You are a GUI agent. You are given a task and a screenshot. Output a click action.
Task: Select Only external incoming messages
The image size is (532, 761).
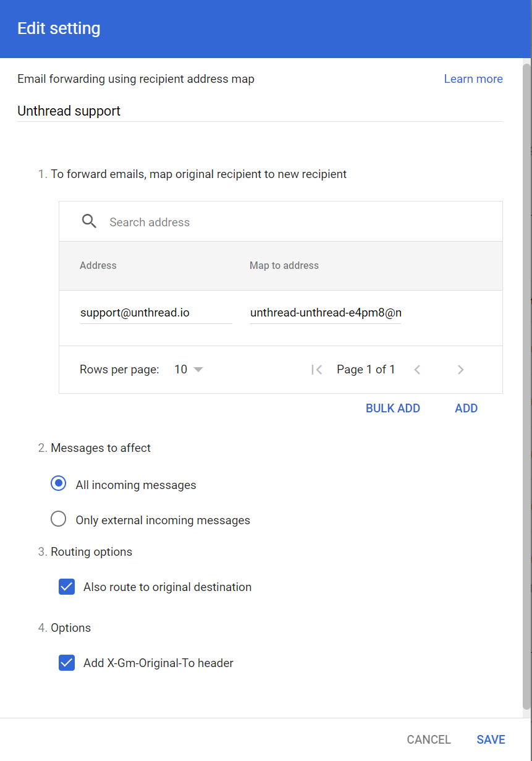click(x=58, y=519)
